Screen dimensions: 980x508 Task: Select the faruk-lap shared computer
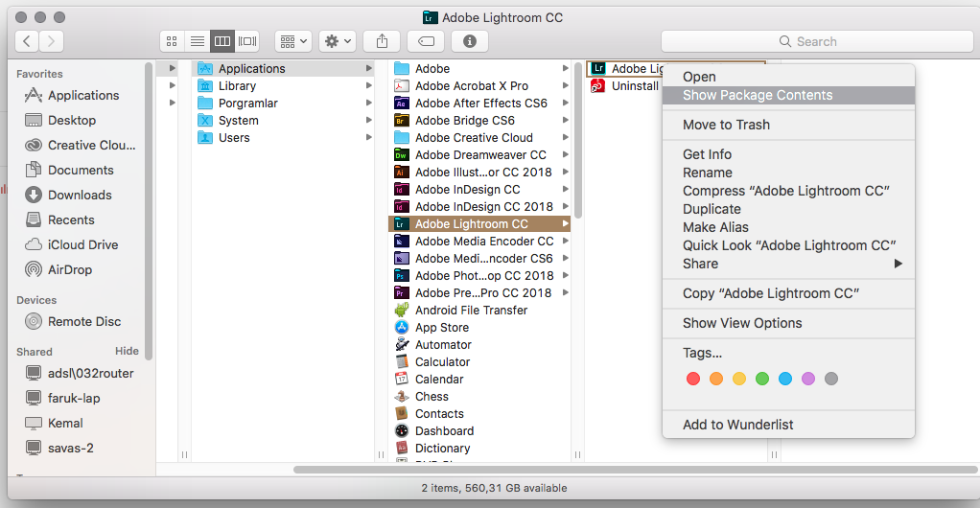[62, 398]
